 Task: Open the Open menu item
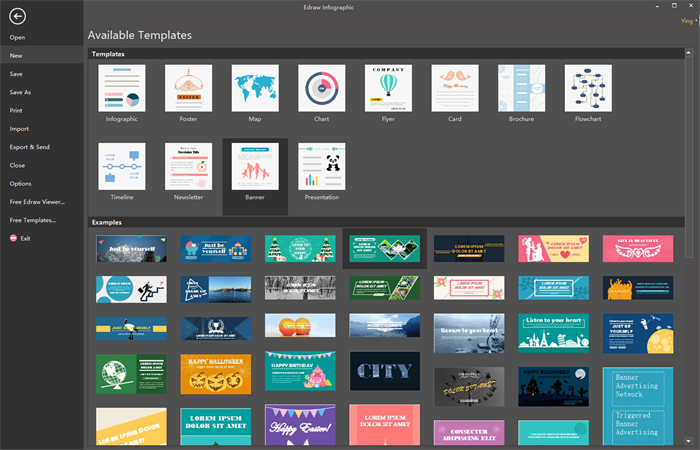tap(17, 38)
